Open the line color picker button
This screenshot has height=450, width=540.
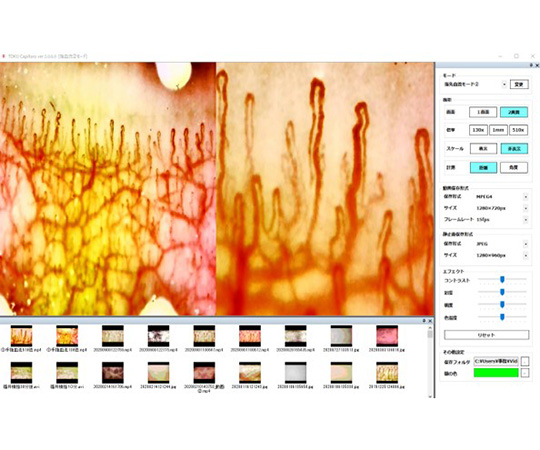point(525,373)
